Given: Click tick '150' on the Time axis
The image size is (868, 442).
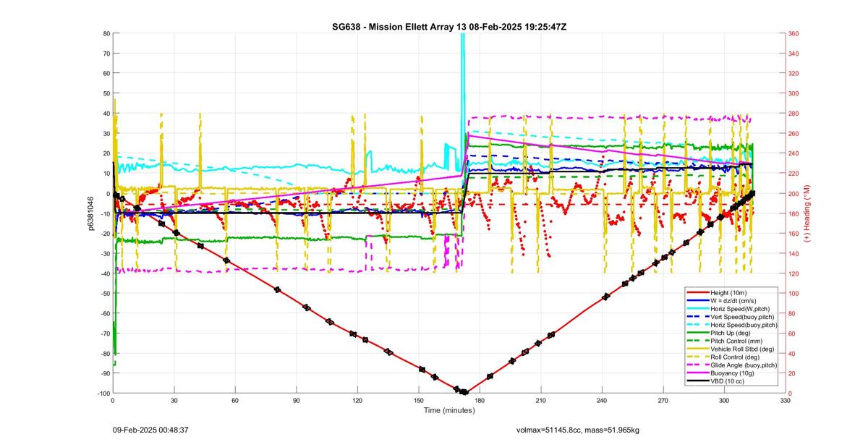Looking at the screenshot, I should tap(418, 399).
